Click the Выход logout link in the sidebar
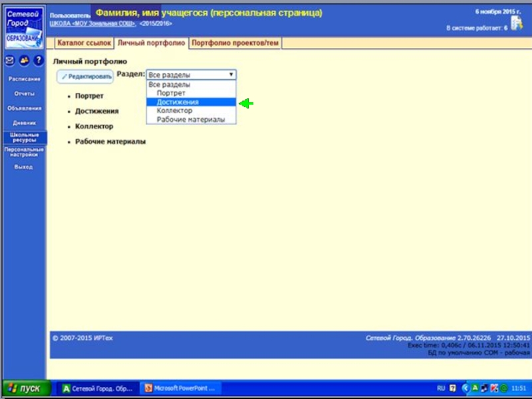The height and width of the screenshot is (399, 532). coord(24,167)
